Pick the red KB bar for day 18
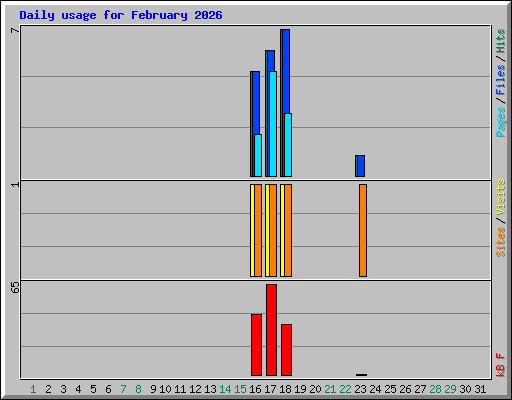The height and width of the screenshot is (400, 512). [286, 350]
